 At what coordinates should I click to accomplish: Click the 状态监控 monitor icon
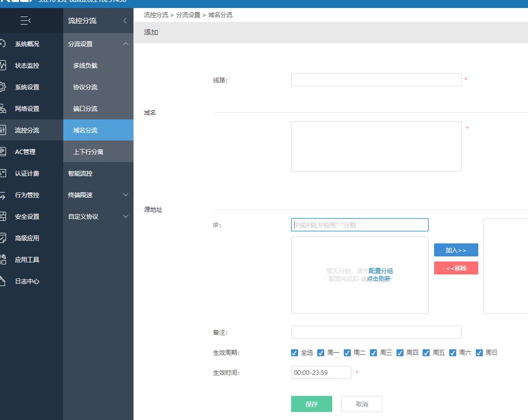3,65
